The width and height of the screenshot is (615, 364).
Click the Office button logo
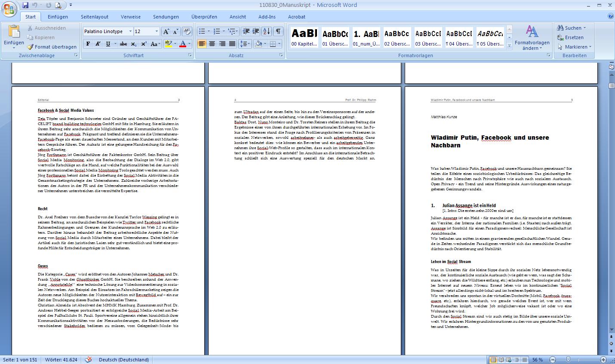click(x=9, y=9)
